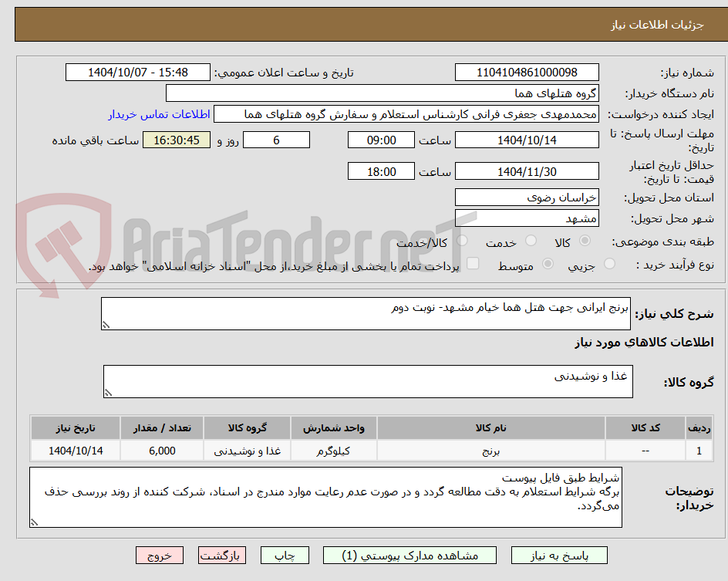Screen dimensions: 728x581
Task: Click the جزئیات اطلاعات نیاز page title
Action: 657,25
